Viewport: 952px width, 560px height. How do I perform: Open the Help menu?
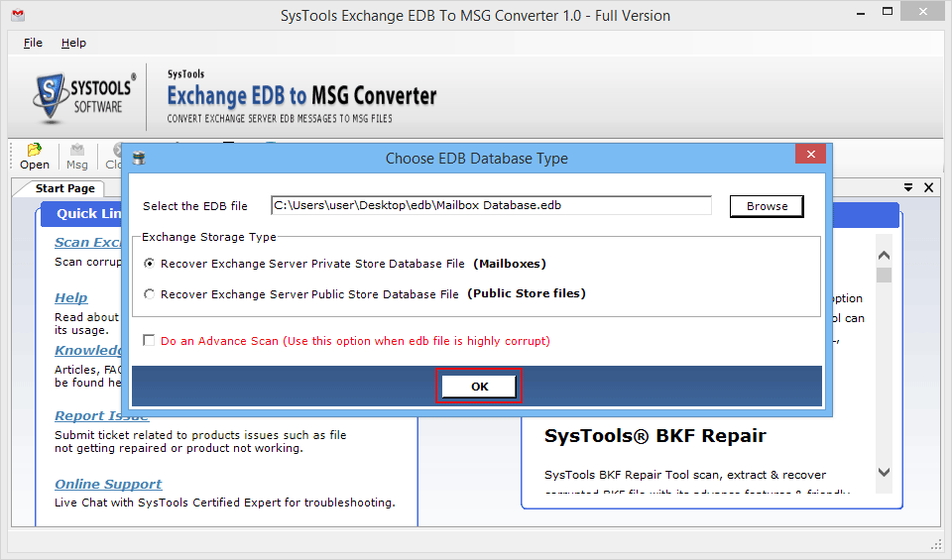(73, 43)
